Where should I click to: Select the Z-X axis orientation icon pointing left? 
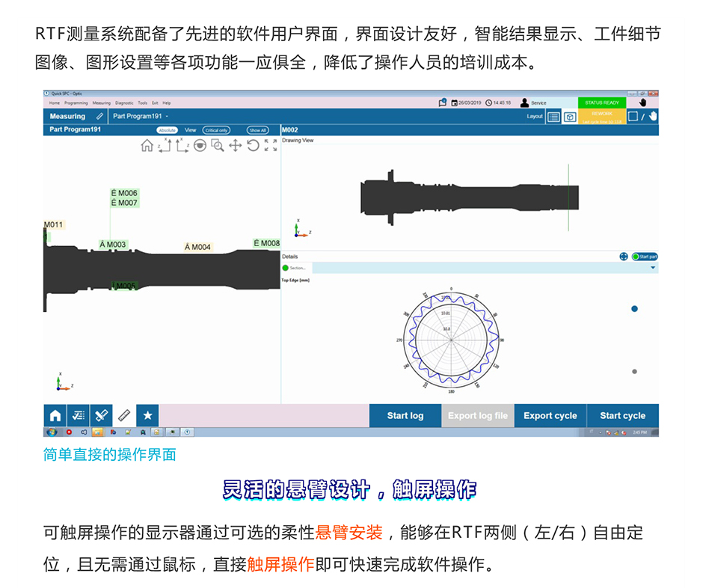(165, 145)
